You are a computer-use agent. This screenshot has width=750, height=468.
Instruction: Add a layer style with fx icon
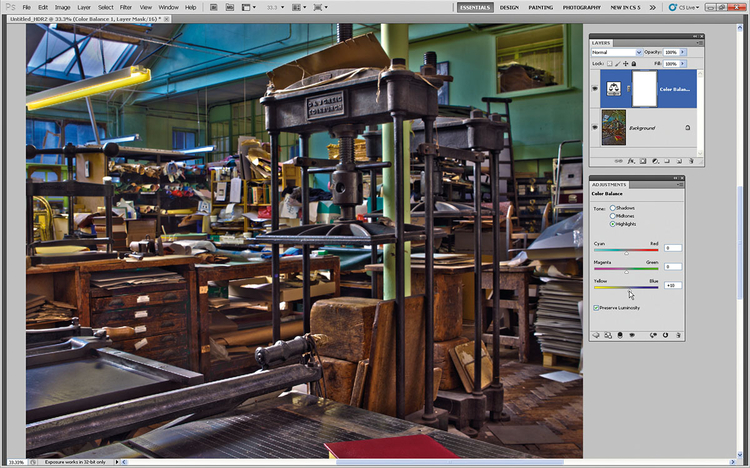pyautogui.click(x=631, y=161)
